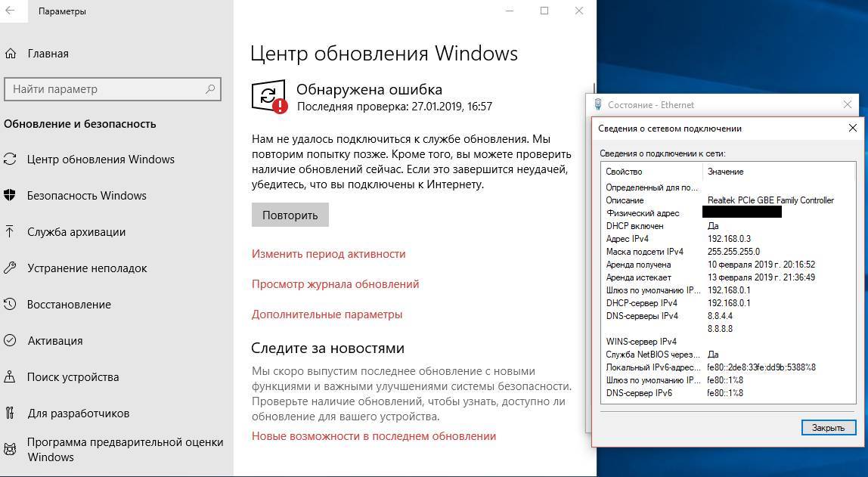Select the WINS-сервер IPv4 row
The width and height of the screenshot is (868, 477).
pyautogui.click(x=728, y=342)
